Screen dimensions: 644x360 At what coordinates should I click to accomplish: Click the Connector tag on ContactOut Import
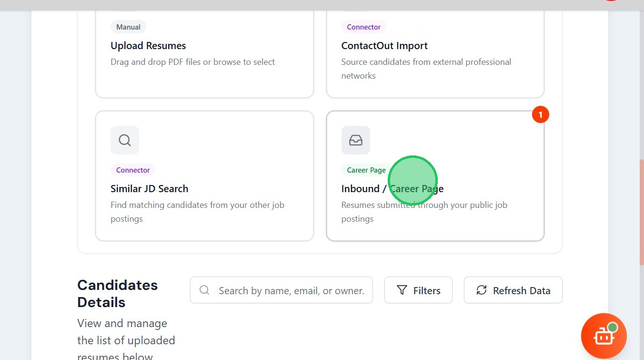pos(363,27)
